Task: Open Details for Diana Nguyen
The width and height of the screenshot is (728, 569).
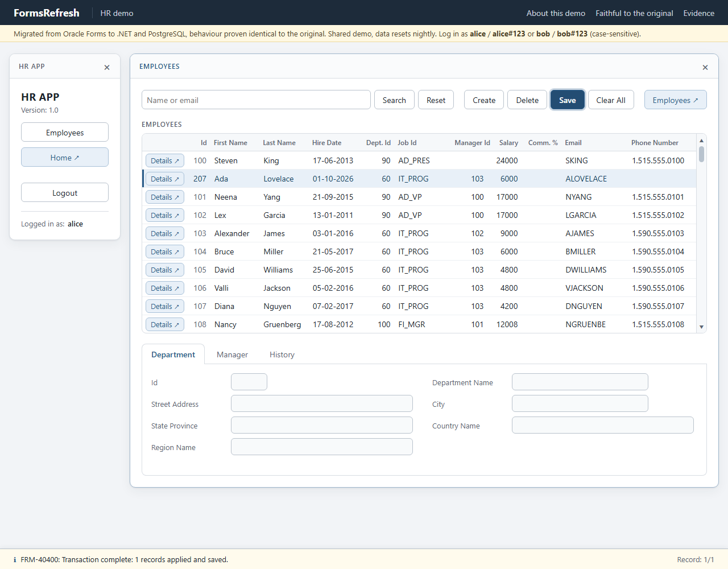Action: 165,307
